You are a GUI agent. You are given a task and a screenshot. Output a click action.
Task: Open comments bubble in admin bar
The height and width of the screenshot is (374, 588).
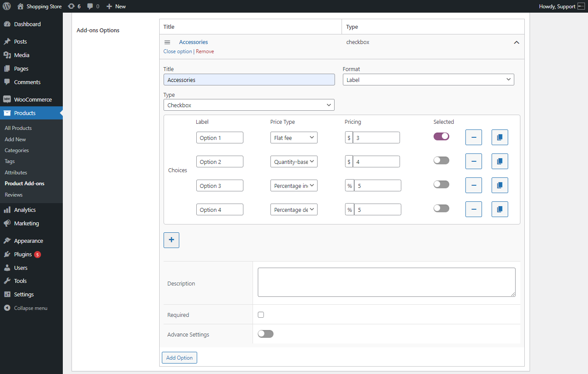click(x=93, y=7)
